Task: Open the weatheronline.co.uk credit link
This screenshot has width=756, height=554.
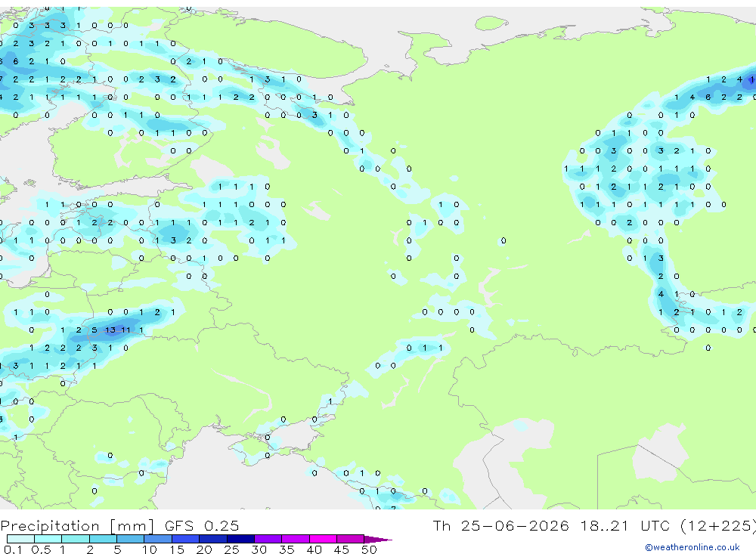Action: (692, 547)
